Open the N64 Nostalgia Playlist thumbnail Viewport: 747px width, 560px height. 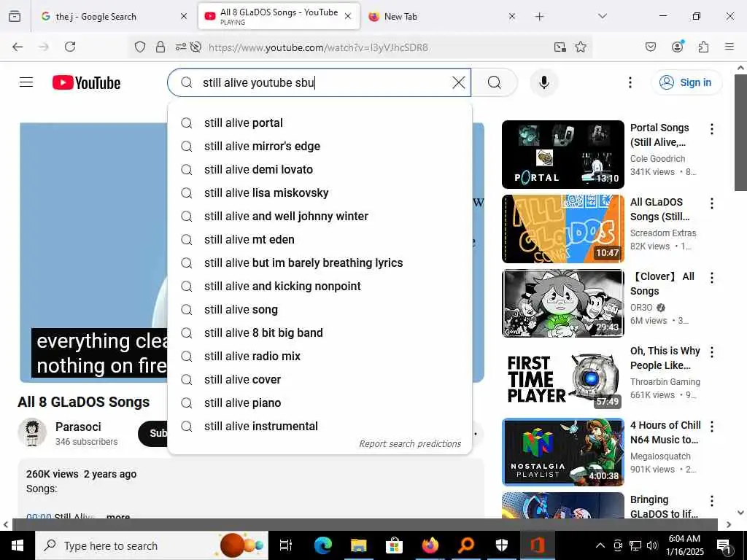click(562, 452)
